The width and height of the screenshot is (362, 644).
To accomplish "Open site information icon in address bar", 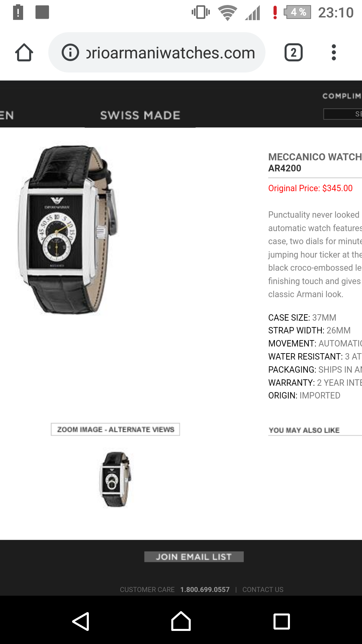I will coord(70,53).
